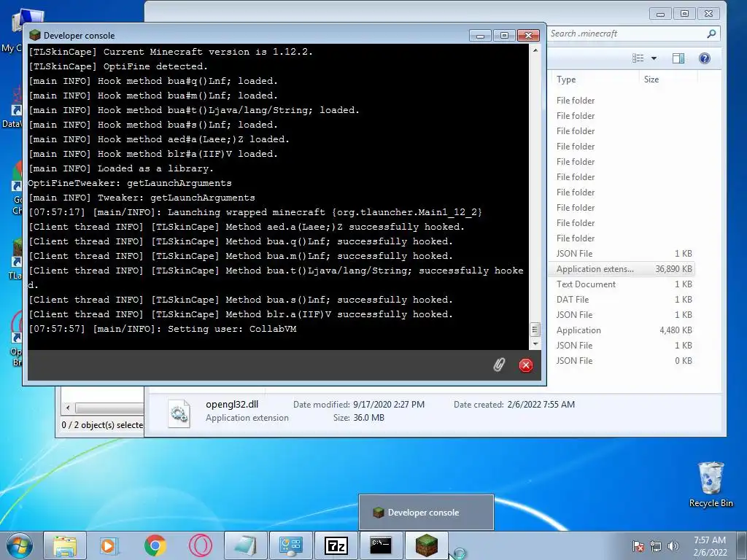Select the Application 4,480 KB row

[x=623, y=330]
